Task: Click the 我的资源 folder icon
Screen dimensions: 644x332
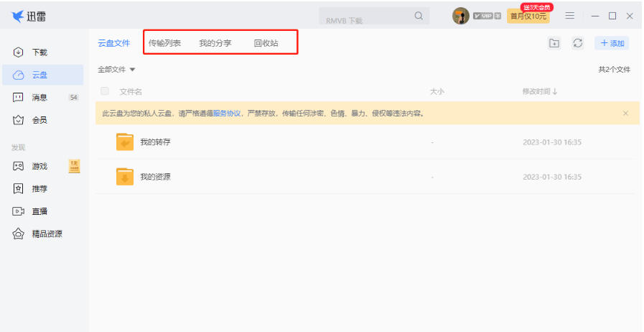Action: tap(125, 177)
